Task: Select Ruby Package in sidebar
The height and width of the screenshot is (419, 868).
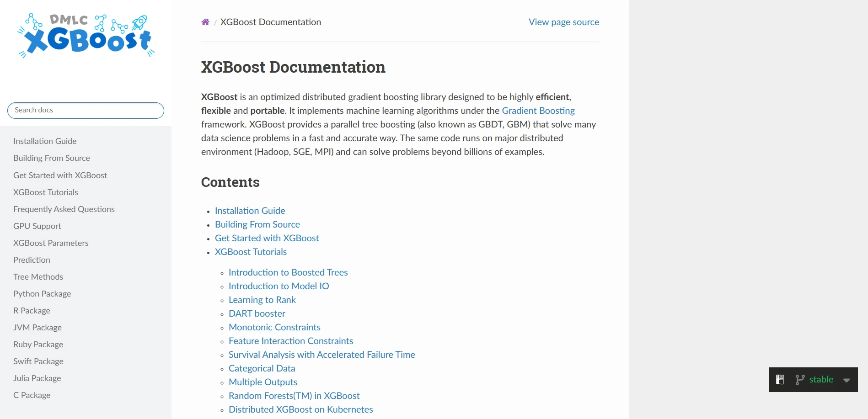Action: coord(38,345)
